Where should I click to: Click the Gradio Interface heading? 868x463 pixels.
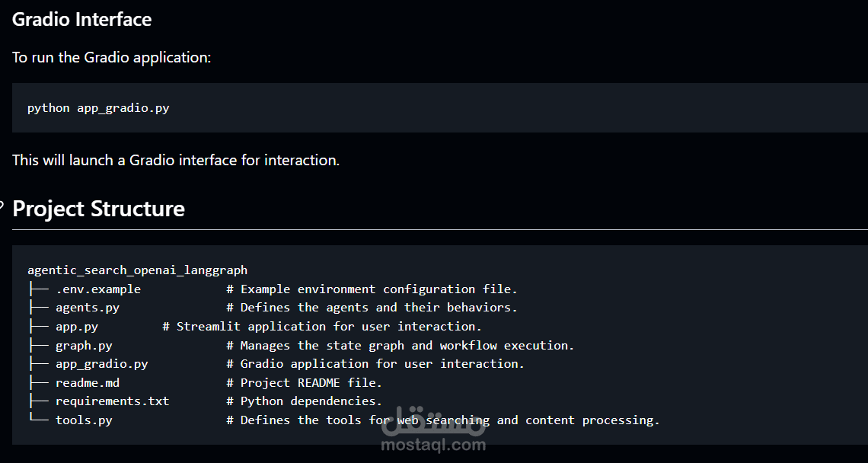tap(81, 19)
